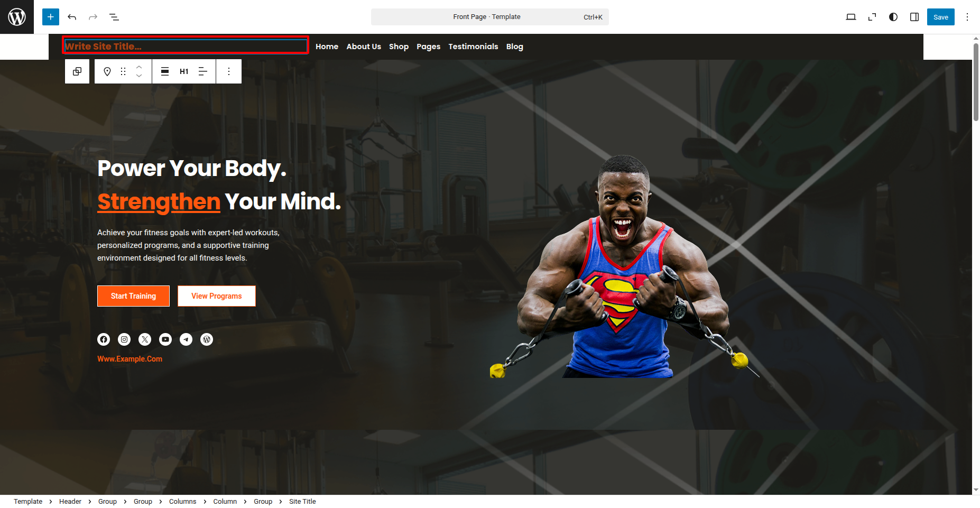Open the Styles half-circle icon
The width and height of the screenshot is (980, 508).
893,17
